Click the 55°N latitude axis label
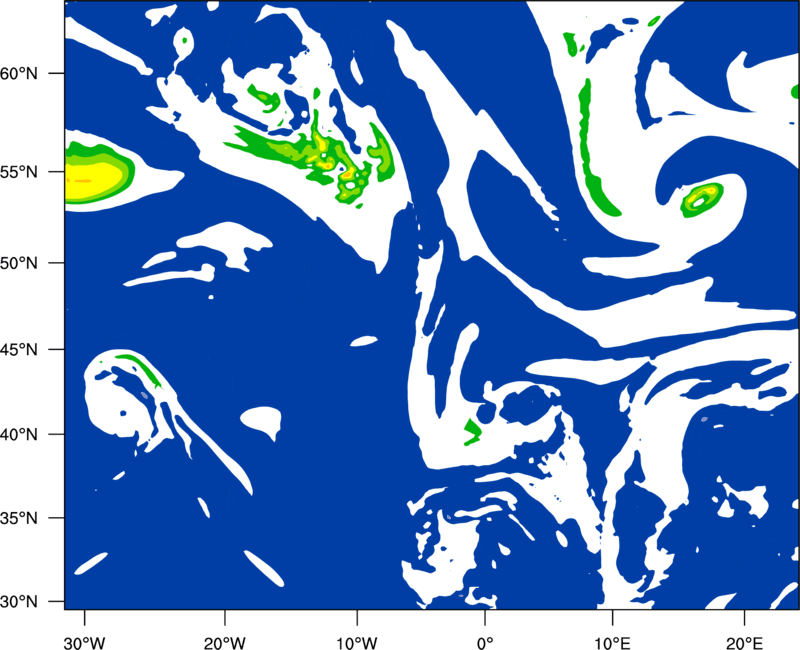The height and width of the screenshot is (650, 800). 19,172
